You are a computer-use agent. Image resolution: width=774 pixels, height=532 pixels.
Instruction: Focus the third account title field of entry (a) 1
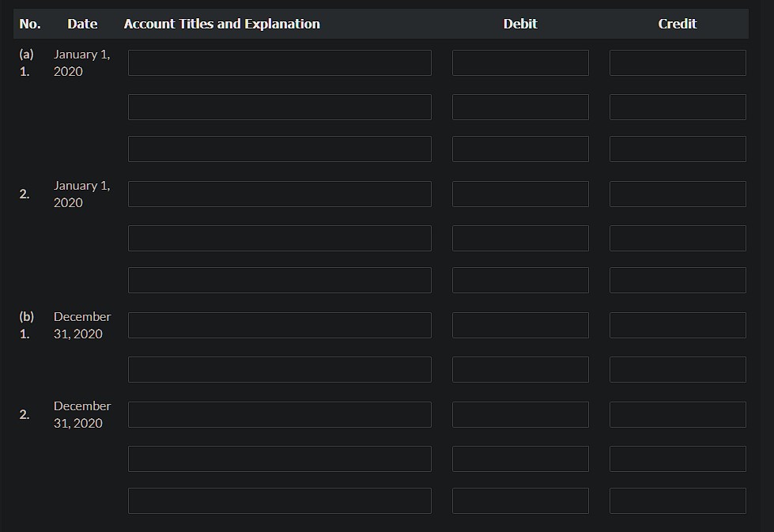tap(279, 149)
